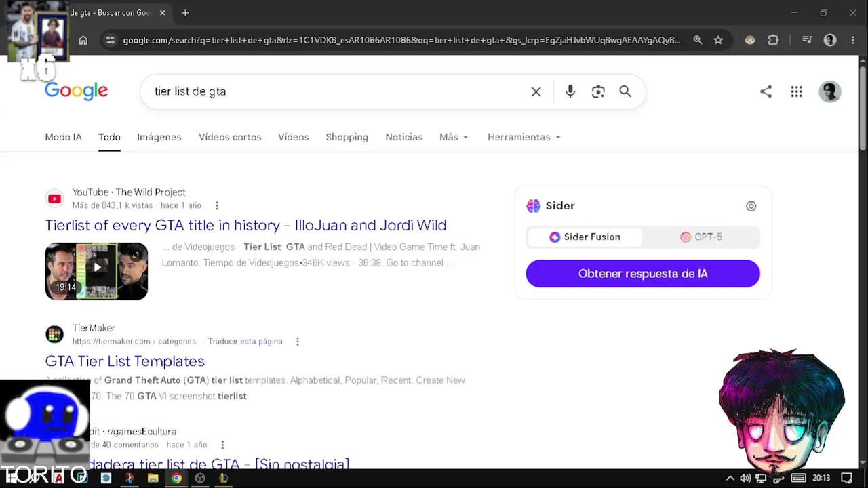
Task: Search by image with Google Lens icon
Action: [598, 91]
